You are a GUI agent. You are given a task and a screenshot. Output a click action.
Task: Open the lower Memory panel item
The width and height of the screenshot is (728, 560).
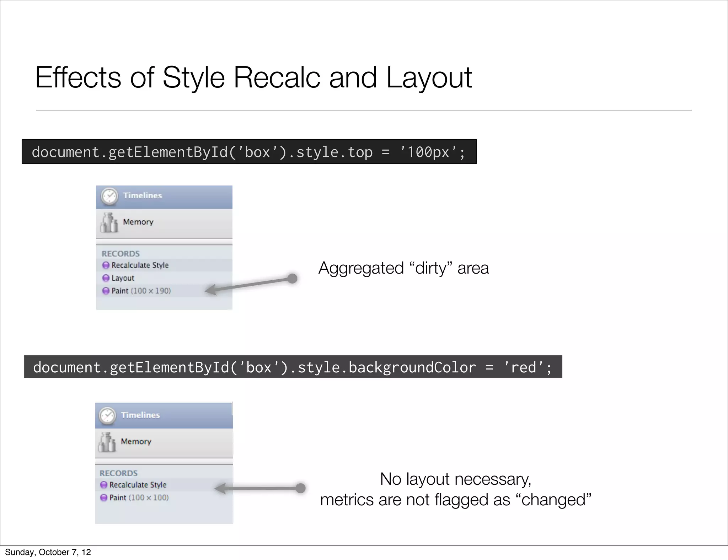136,442
